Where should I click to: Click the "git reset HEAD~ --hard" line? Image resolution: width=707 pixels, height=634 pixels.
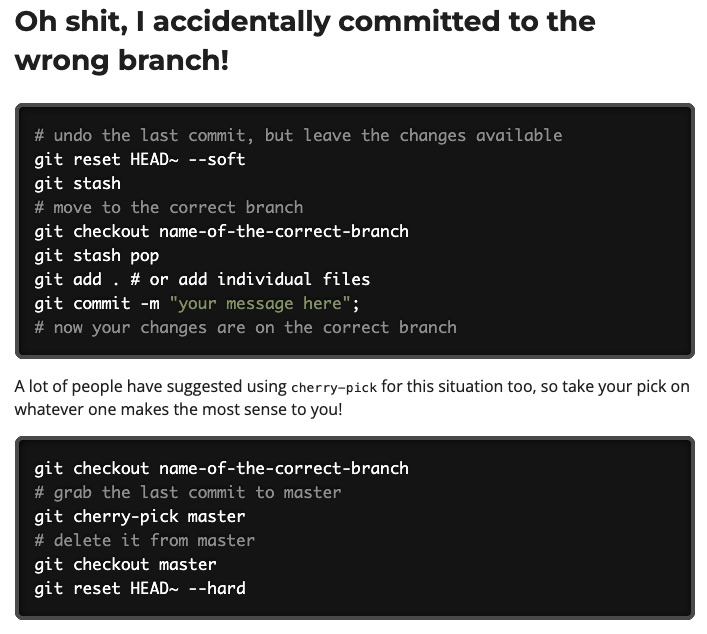pyautogui.click(x=140, y=588)
